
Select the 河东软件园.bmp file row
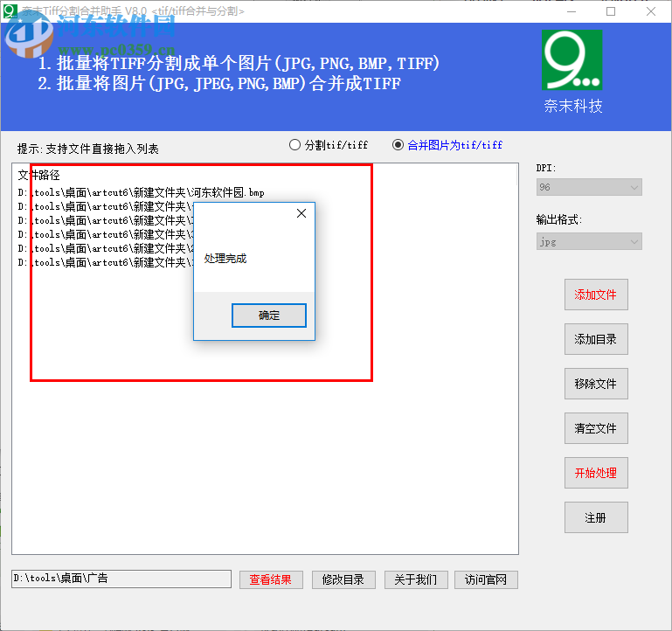coord(141,192)
